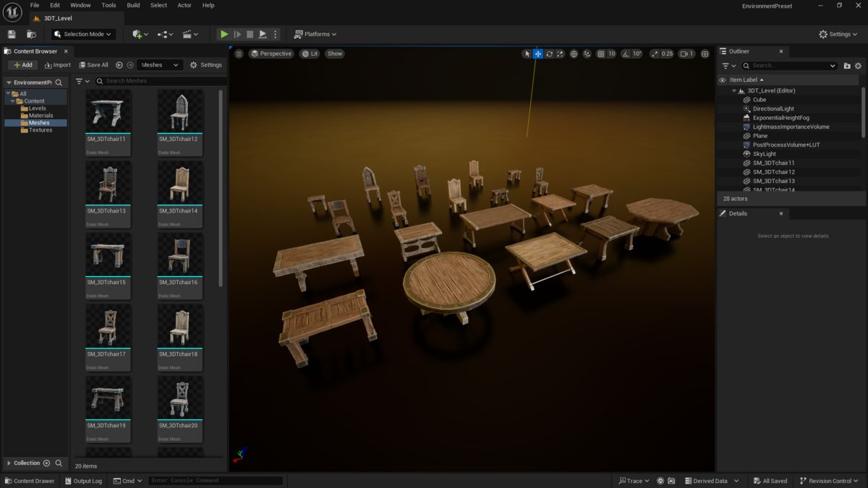
Task: Open the Platforms dropdown
Action: click(x=315, y=34)
